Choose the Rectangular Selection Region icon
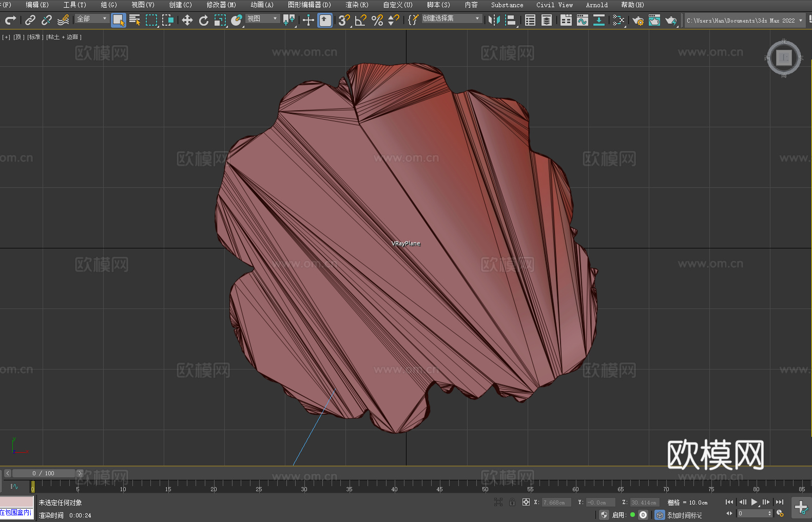812x522 pixels. 151,20
